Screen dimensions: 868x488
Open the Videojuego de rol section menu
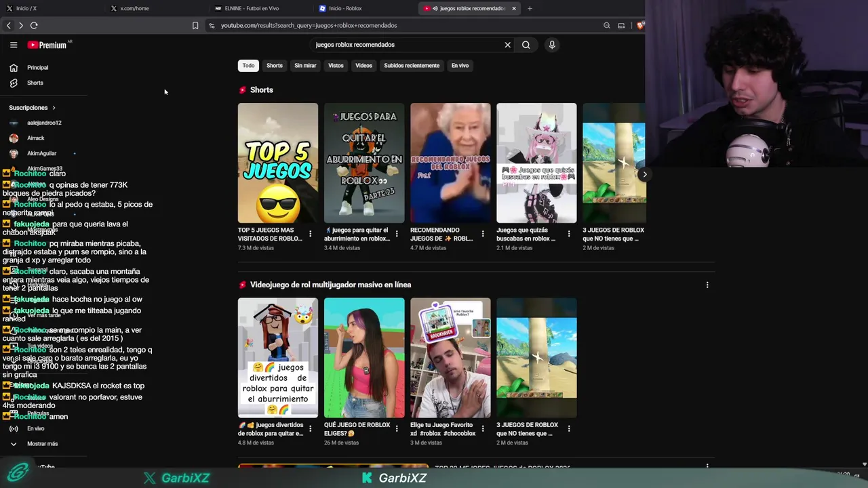[x=707, y=285]
